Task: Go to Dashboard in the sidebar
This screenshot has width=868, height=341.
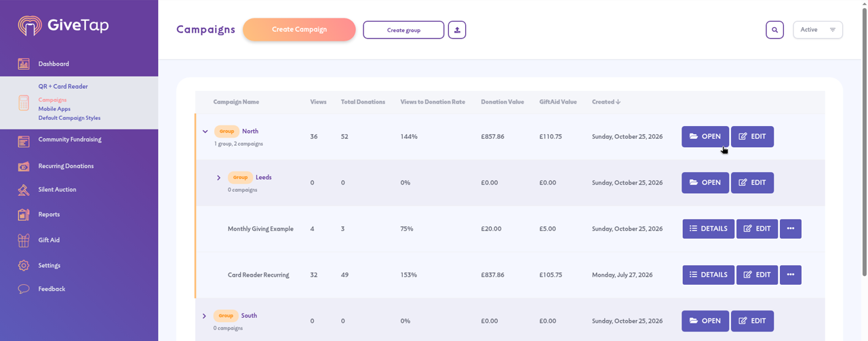Action: pyautogui.click(x=54, y=64)
